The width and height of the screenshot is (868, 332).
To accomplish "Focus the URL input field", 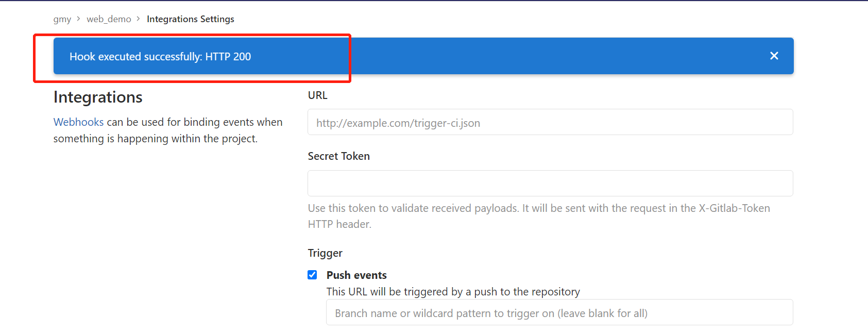I will click(550, 122).
